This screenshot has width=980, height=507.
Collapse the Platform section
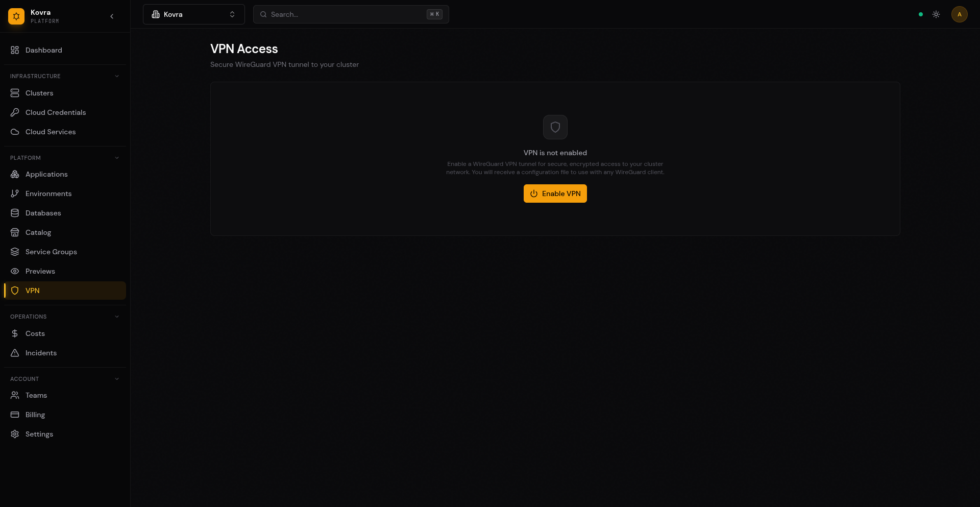[x=117, y=158]
